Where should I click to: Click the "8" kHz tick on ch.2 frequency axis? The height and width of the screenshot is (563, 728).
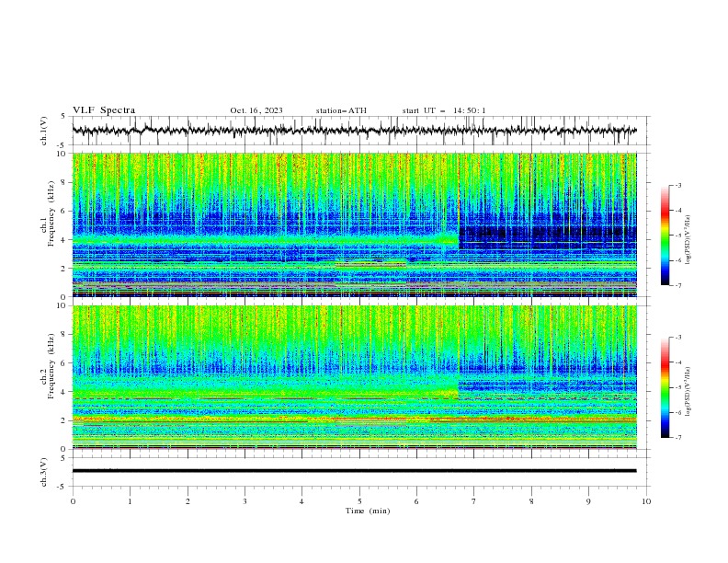tap(64, 335)
